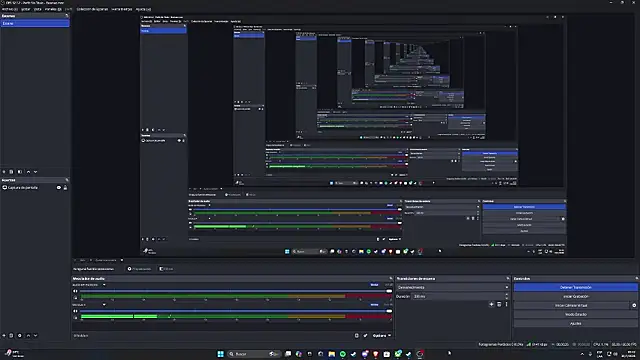
Task: Open the Herramientas menu
Action: (122, 9)
